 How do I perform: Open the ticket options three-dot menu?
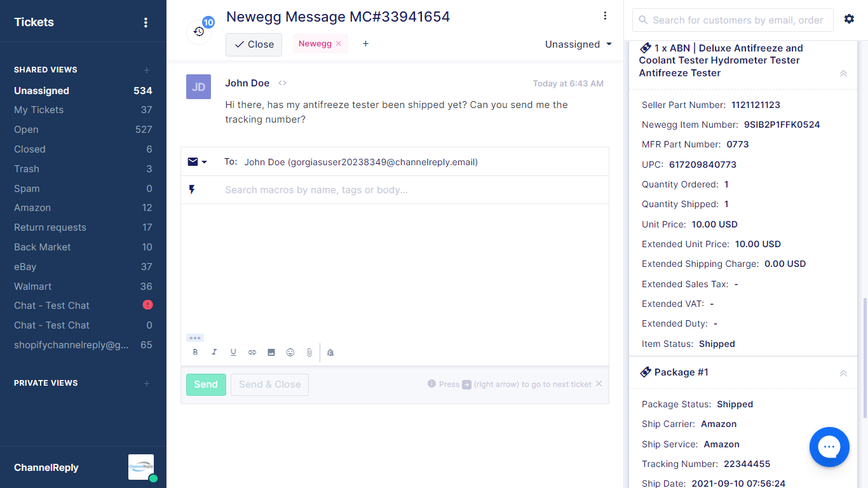tap(605, 16)
